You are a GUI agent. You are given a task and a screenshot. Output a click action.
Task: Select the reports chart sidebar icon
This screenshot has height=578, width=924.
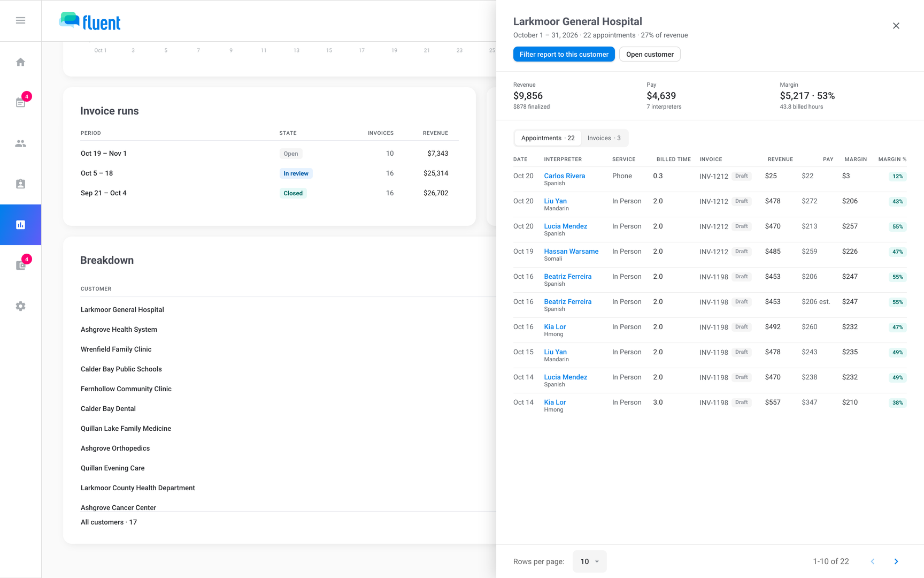pyautogui.click(x=20, y=225)
